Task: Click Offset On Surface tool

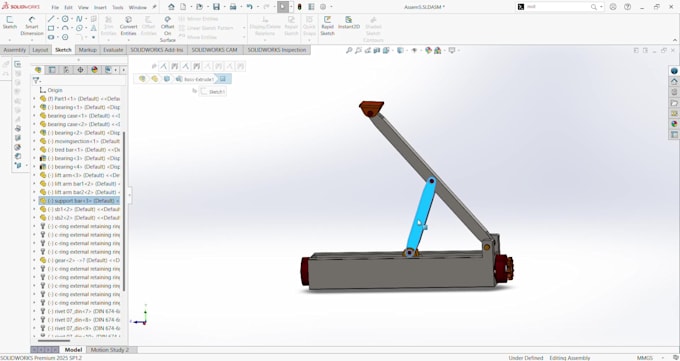Action: pos(167,29)
